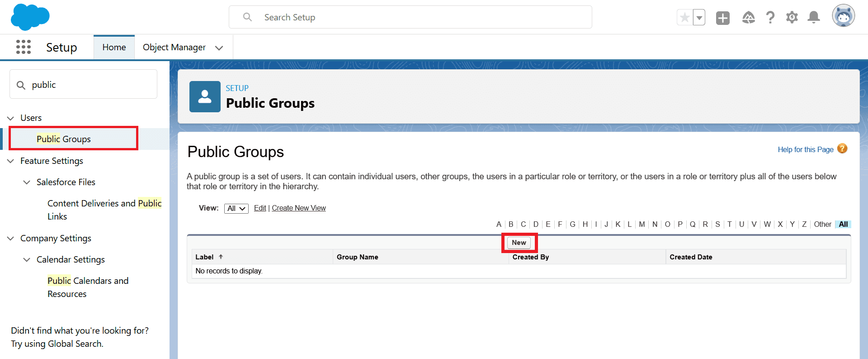Click the Quick Find box containing 'public'
The height and width of the screenshot is (359, 868).
[84, 84]
